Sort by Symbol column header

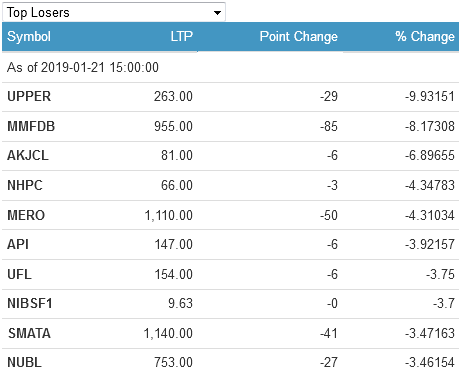29,36
